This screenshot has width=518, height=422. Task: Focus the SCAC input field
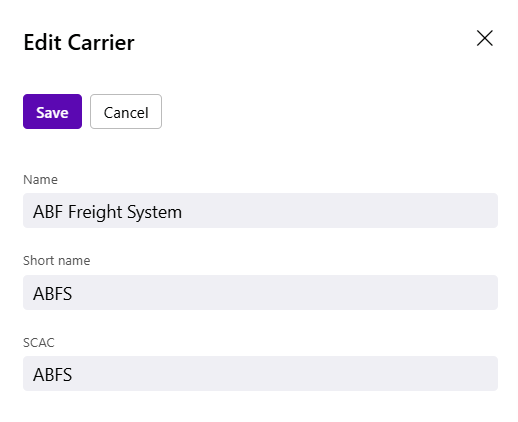pyautogui.click(x=260, y=373)
